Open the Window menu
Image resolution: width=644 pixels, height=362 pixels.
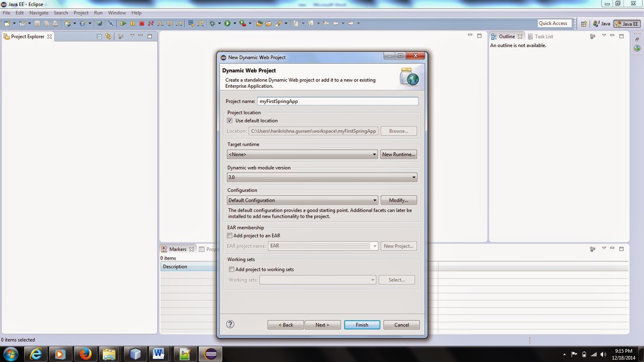tap(117, 12)
